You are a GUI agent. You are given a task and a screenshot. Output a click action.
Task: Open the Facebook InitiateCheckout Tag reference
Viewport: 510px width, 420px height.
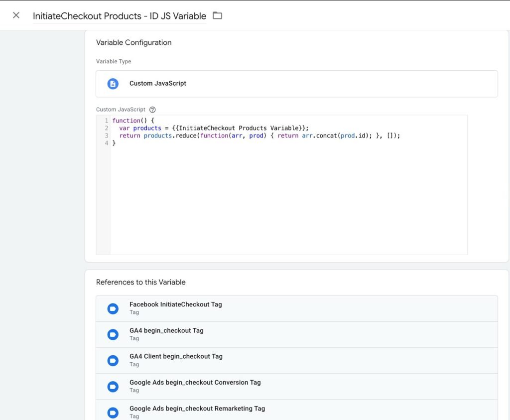click(297, 308)
